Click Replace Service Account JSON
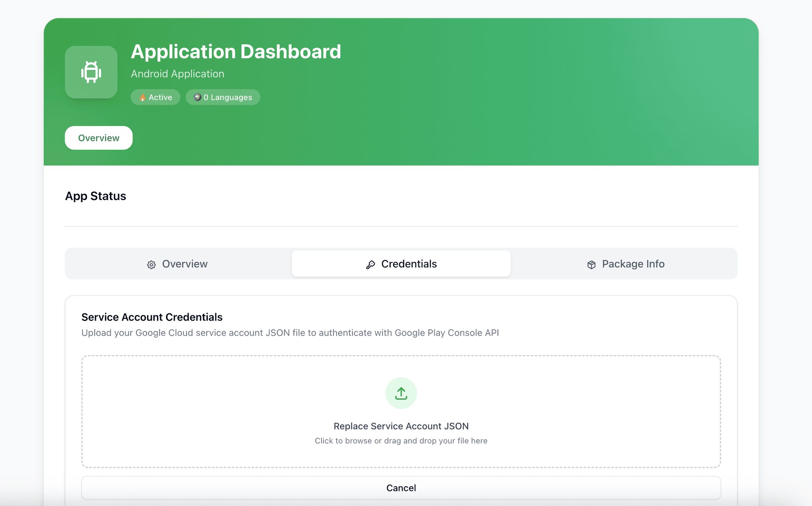812x506 pixels. click(x=401, y=426)
